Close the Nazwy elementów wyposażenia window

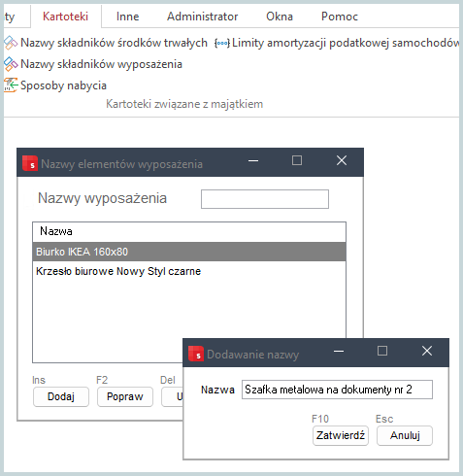point(342,160)
